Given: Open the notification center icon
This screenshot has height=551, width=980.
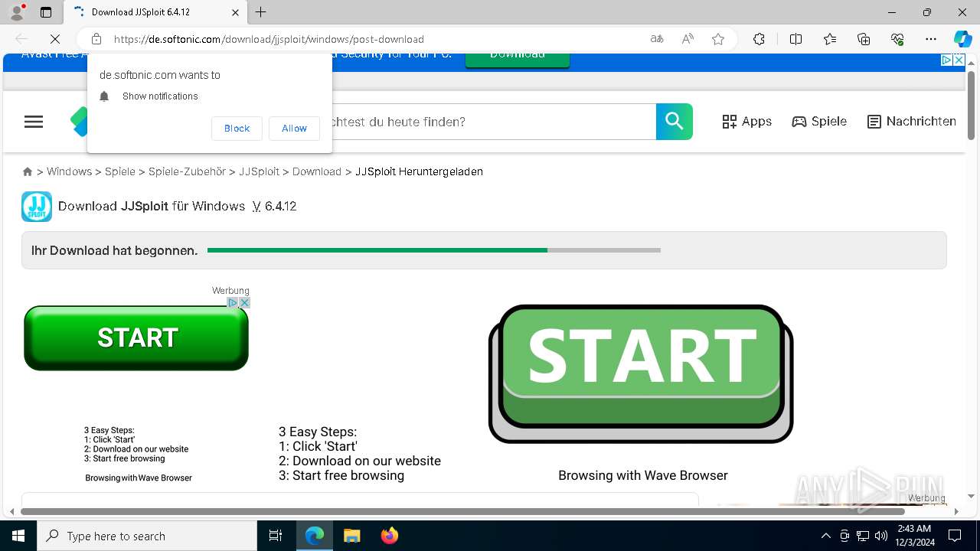Looking at the screenshot, I should click(955, 536).
